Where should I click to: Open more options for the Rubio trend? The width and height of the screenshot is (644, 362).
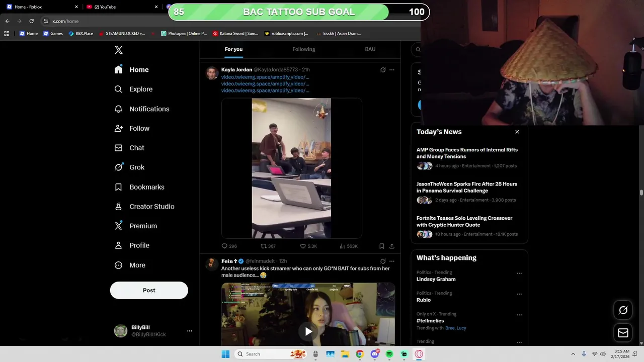coord(519,294)
